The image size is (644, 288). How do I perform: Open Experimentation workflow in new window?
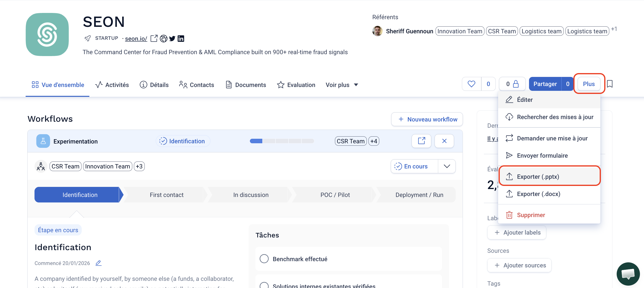(x=421, y=141)
